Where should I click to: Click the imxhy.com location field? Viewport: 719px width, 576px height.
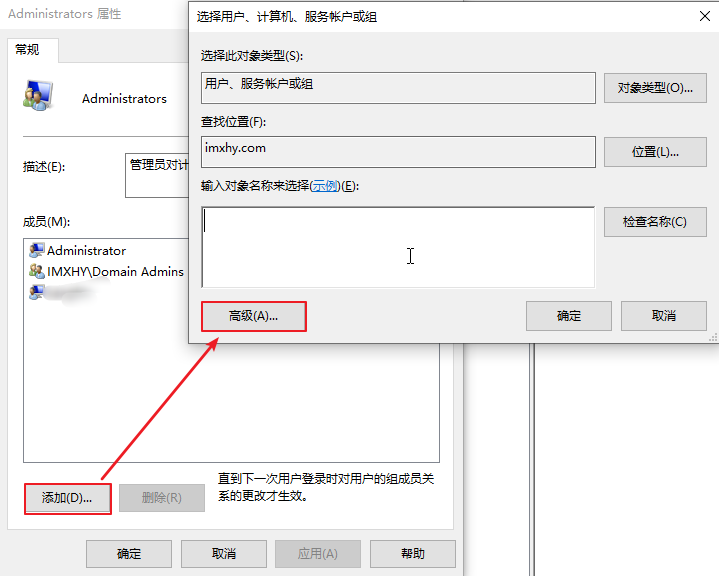(397, 151)
